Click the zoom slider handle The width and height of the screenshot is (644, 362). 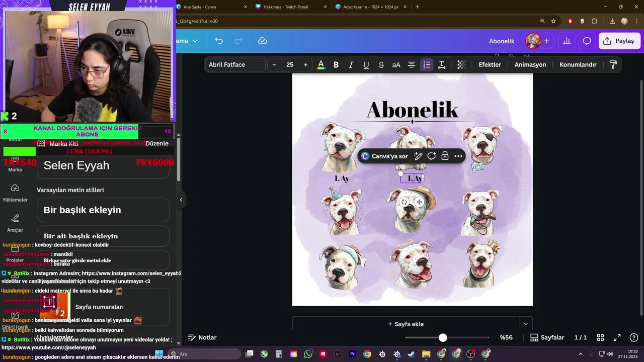click(443, 338)
